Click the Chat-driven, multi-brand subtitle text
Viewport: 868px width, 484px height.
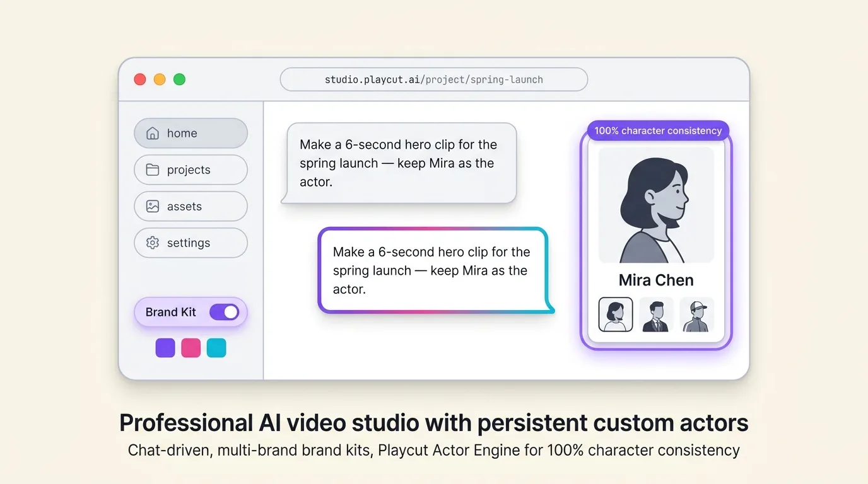pyautogui.click(x=434, y=451)
